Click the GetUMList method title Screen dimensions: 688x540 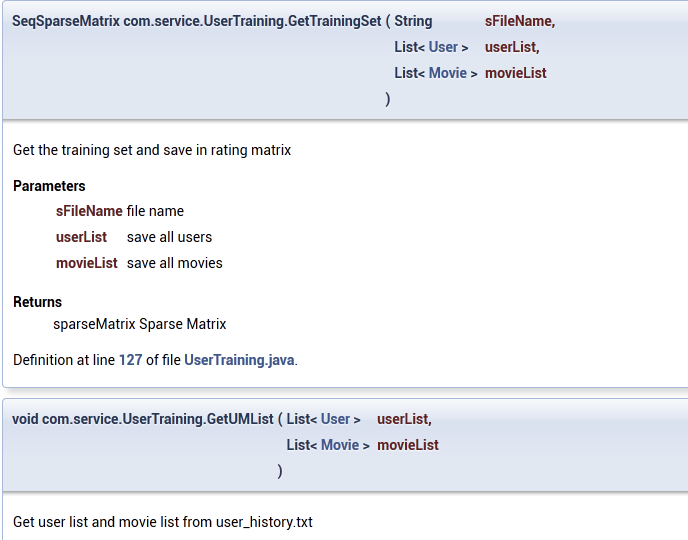coord(142,419)
